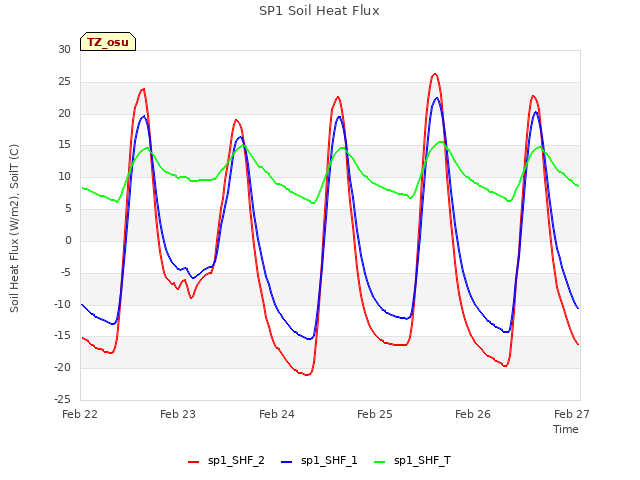Select the Feb 24 x-axis label
This screenshot has width=640, height=480.
click(277, 414)
